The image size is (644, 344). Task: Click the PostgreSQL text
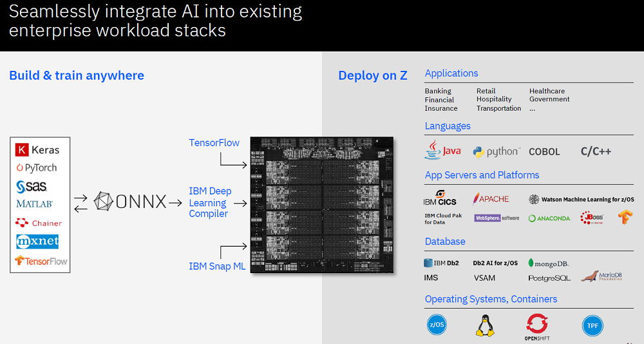[549, 278]
